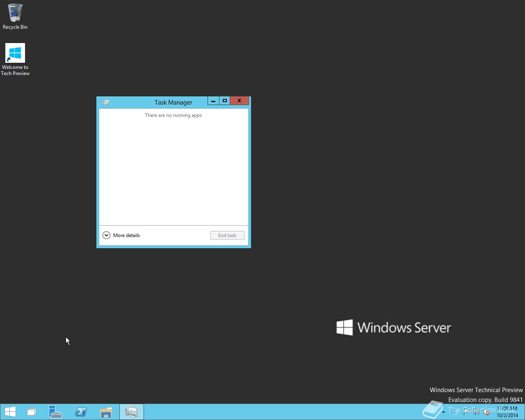Open the Start menu button

(x=10, y=412)
